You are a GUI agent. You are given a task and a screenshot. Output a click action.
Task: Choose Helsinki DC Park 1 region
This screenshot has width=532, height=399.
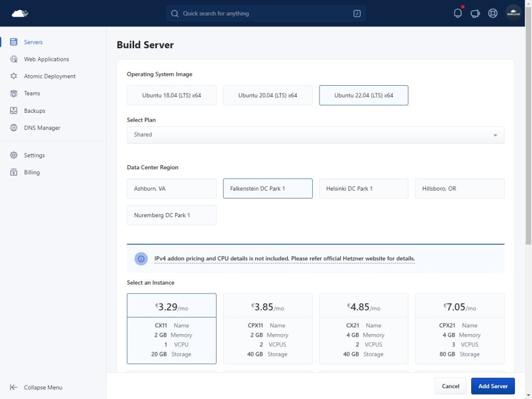click(364, 189)
